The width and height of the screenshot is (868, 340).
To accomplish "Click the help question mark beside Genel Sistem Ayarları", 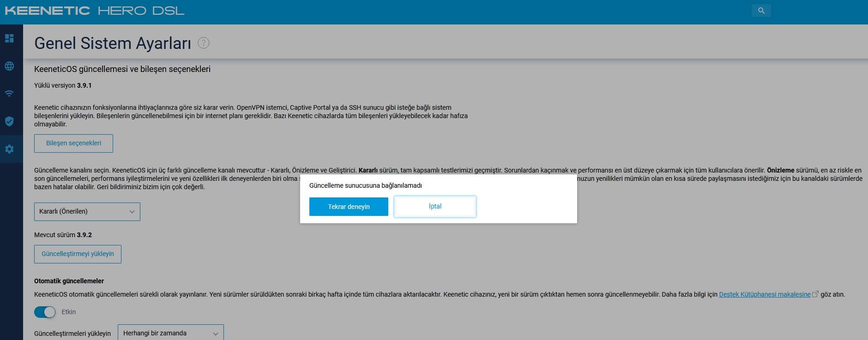I will 204,43.
